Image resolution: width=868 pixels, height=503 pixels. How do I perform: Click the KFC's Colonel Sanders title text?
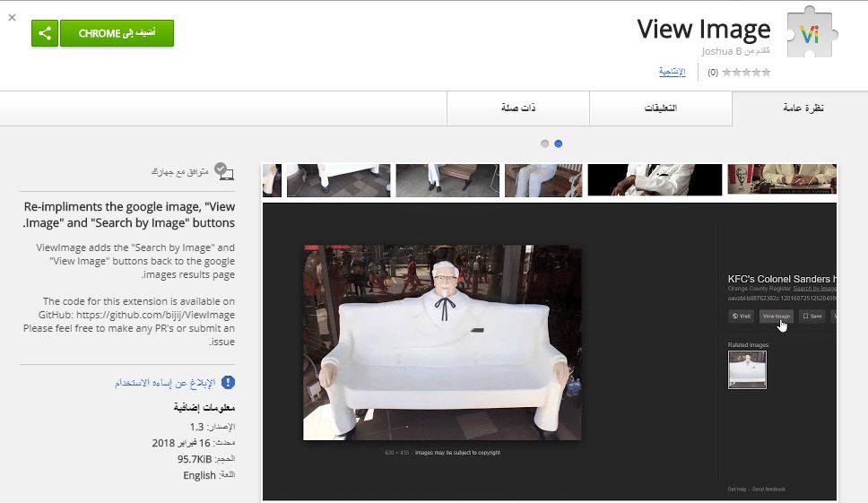tap(782, 279)
